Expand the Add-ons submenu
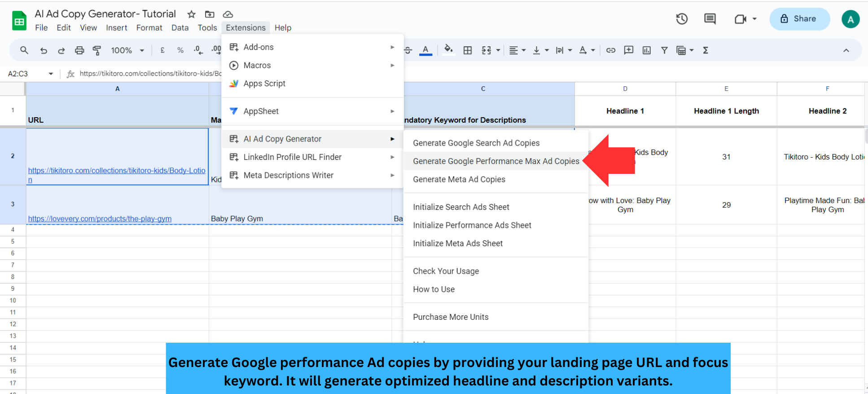Image resolution: width=868 pixels, height=394 pixels. tap(313, 47)
